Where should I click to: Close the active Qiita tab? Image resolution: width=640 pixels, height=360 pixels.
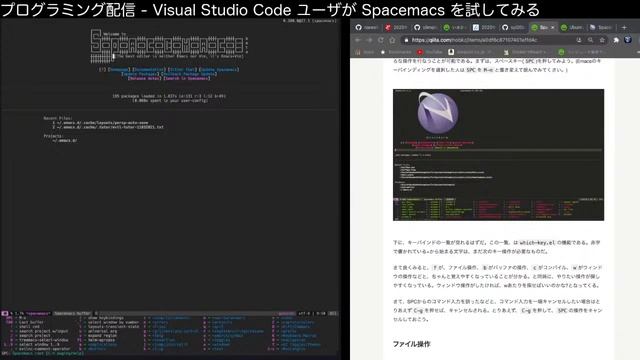pos(553,27)
